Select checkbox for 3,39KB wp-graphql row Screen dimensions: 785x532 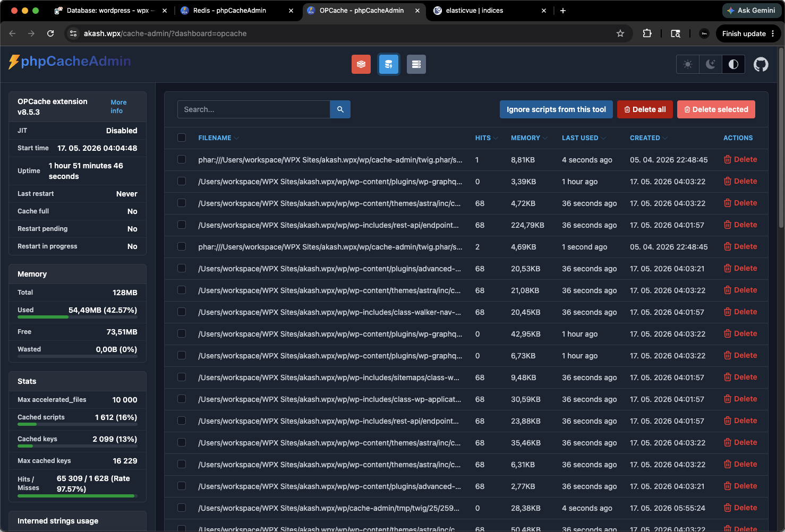[182, 181]
